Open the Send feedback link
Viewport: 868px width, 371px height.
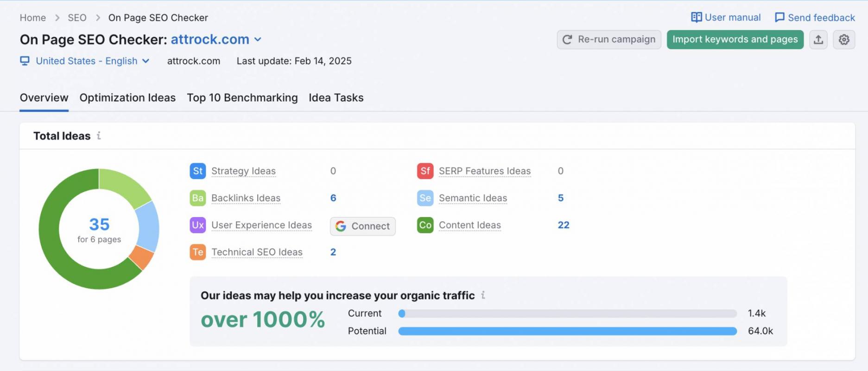pos(815,17)
